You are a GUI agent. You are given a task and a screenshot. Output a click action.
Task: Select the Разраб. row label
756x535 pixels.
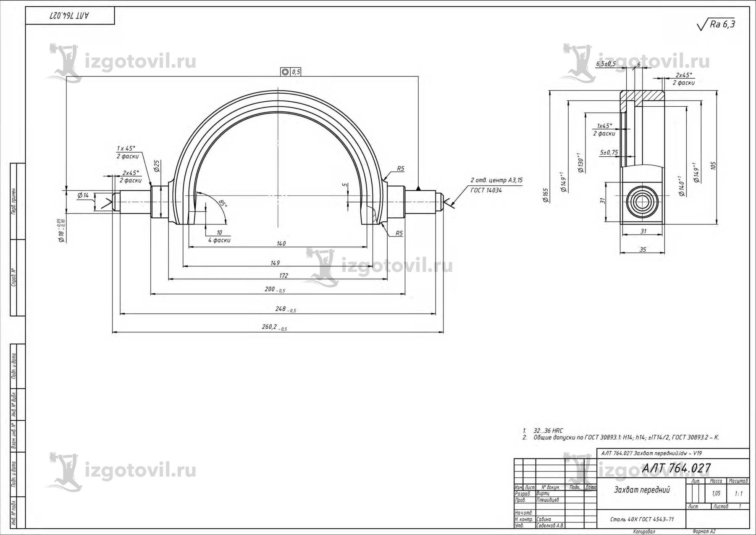point(522,493)
